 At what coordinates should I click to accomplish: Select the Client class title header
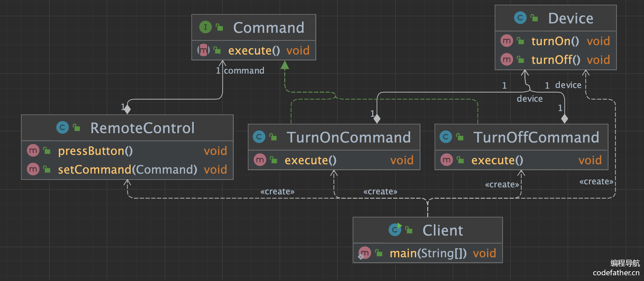coord(442,230)
